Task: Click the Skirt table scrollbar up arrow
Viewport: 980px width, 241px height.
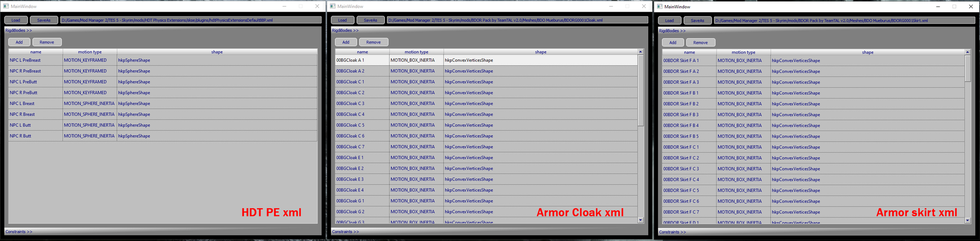Action: 967,52
